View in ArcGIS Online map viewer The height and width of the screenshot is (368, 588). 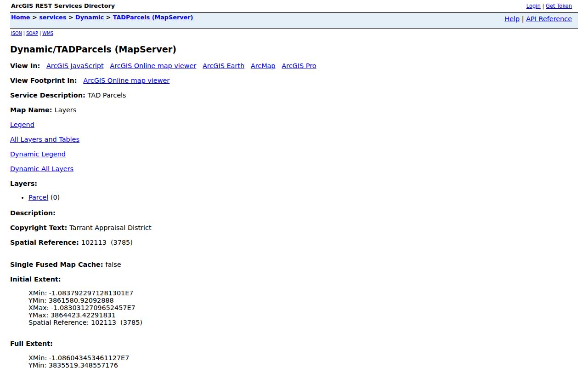pos(153,66)
